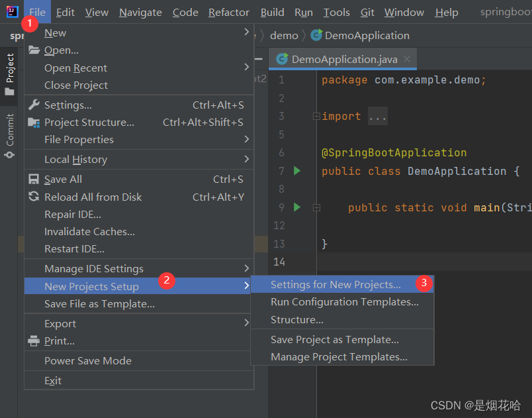Click the package com.example.demo line

pyautogui.click(x=404, y=80)
